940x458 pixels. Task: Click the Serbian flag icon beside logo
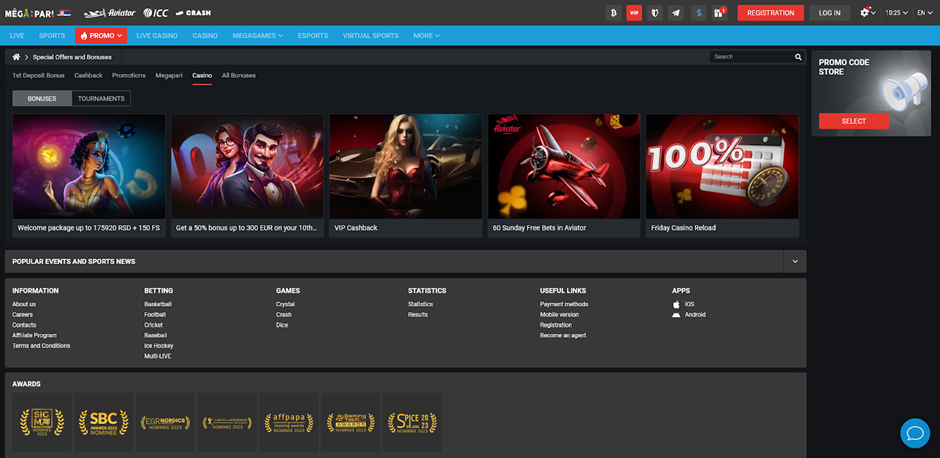tap(64, 13)
